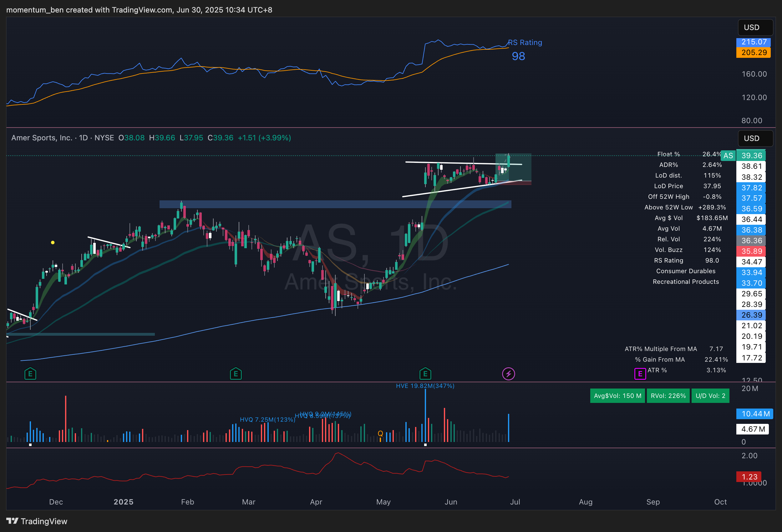Click the U/D Vol: 2 badge
782x532 pixels.
pyautogui.click(x=710, y=396)
